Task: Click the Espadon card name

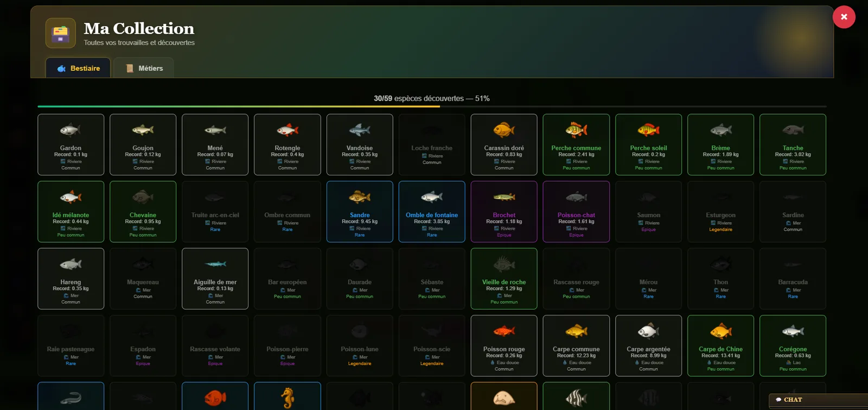Action: [143, 349]
